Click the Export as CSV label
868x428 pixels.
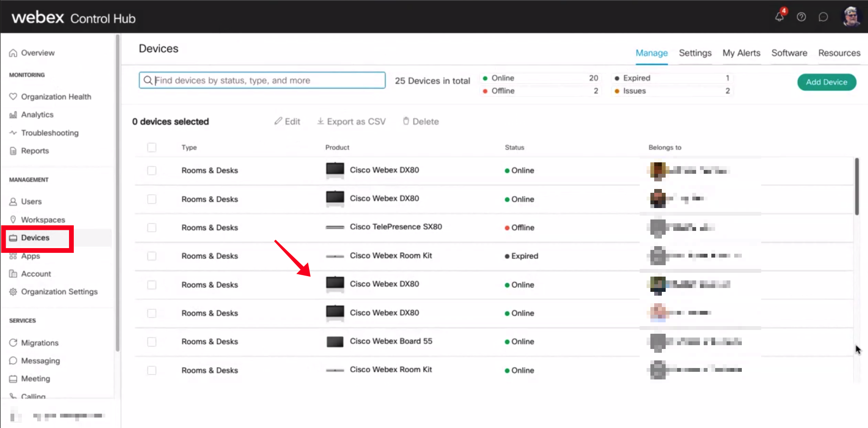(356, 122)
